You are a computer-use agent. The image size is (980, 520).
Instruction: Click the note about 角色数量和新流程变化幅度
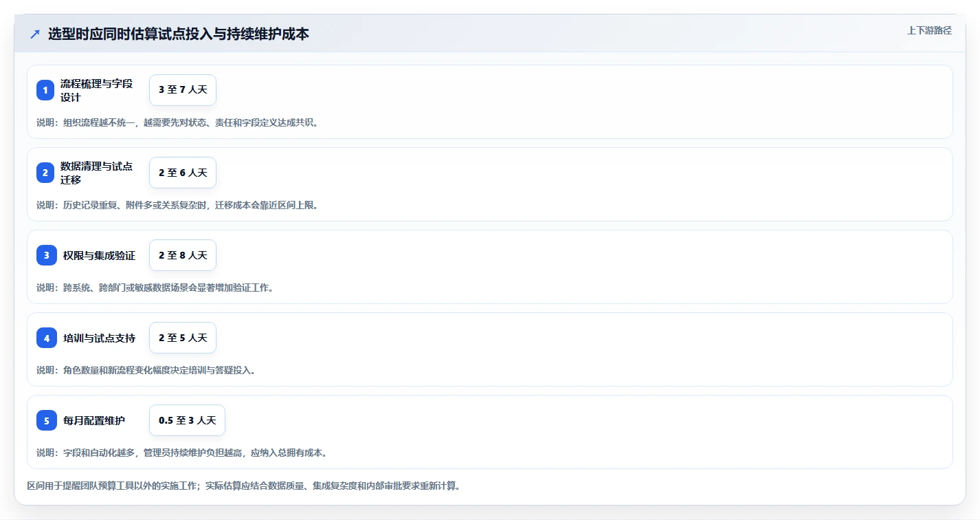[146, 370]
